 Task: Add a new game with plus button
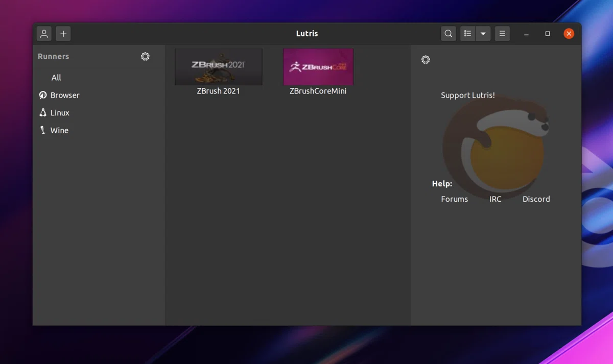pos(63,34)
